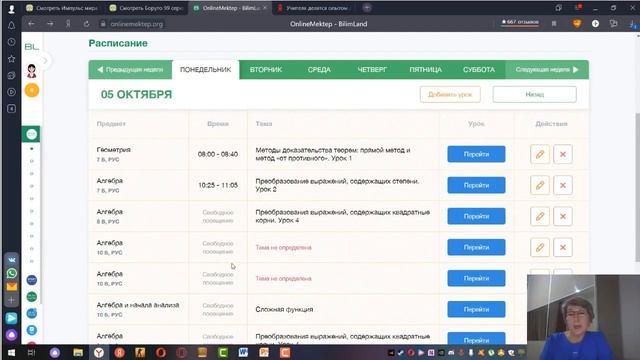This screenshot has width=640, height=360.
Task: Open browser bookmarks star icon
Action: (x=11, y=59)
